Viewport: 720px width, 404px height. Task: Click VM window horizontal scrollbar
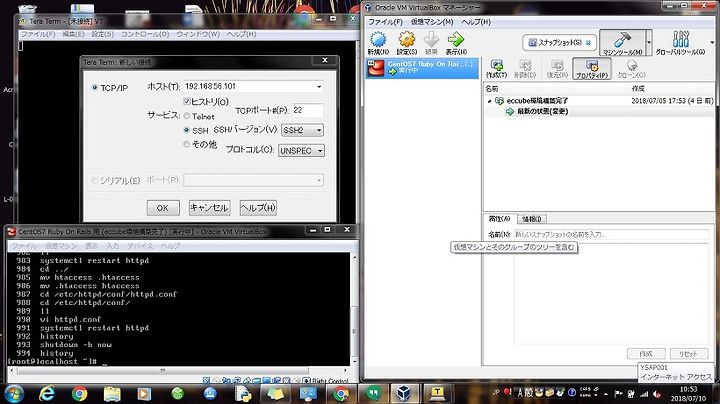[163, 370]
